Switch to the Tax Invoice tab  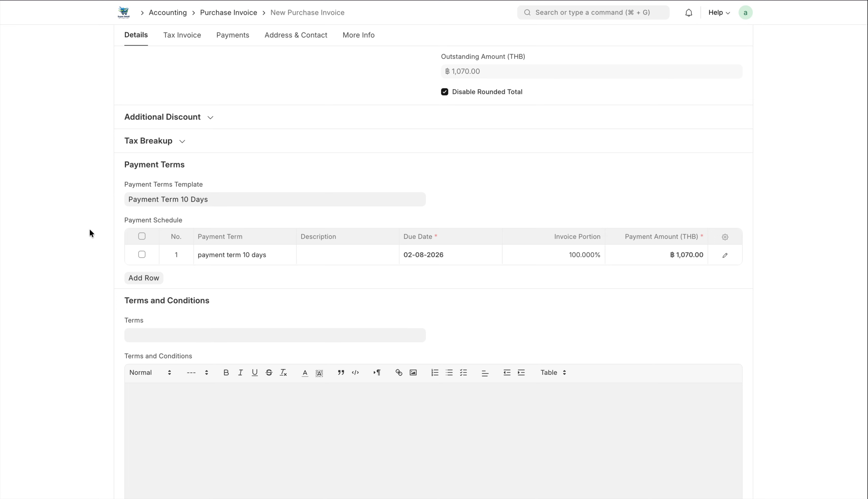[182, 35]
